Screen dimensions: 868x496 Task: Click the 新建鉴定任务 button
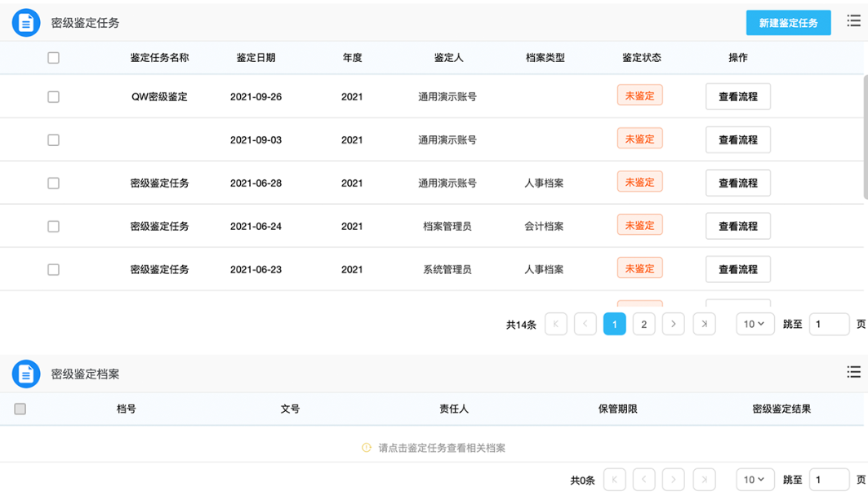[x=788, y=23]
